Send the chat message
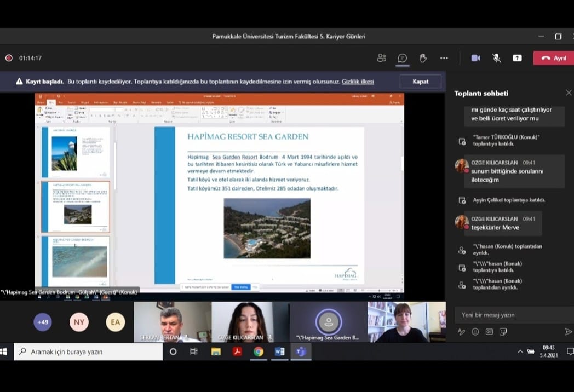 (568, 332)
